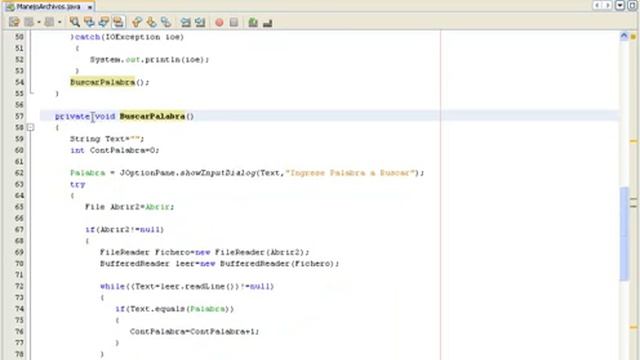Click 'if(Abrir2!=null)' condition
The width and height of the screenshot is (640, 360).
[x=124, y=229]
